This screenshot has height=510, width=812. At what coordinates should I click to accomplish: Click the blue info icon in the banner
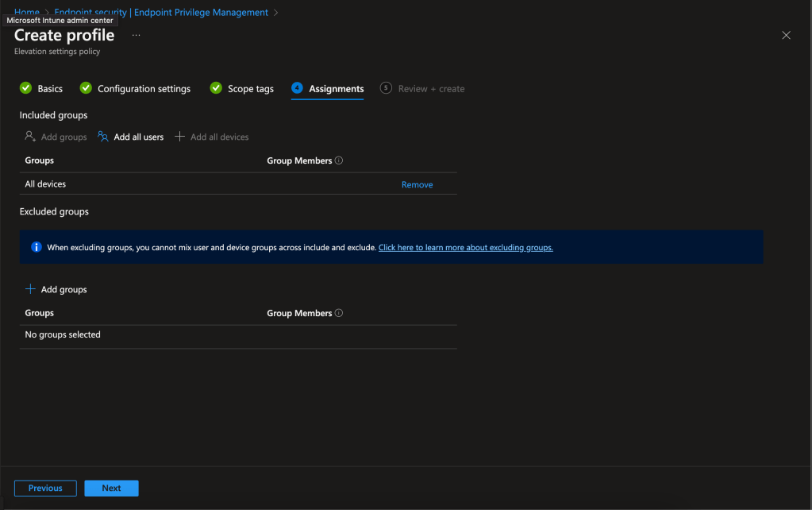coord(36,247)
